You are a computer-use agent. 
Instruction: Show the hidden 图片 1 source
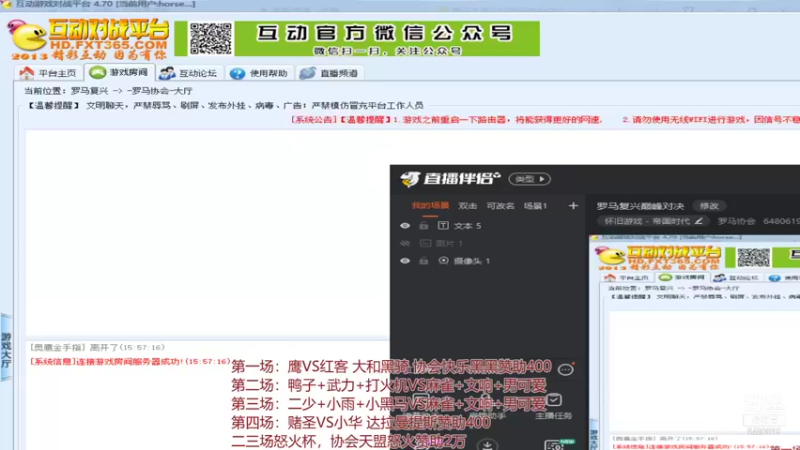(405, 243)
